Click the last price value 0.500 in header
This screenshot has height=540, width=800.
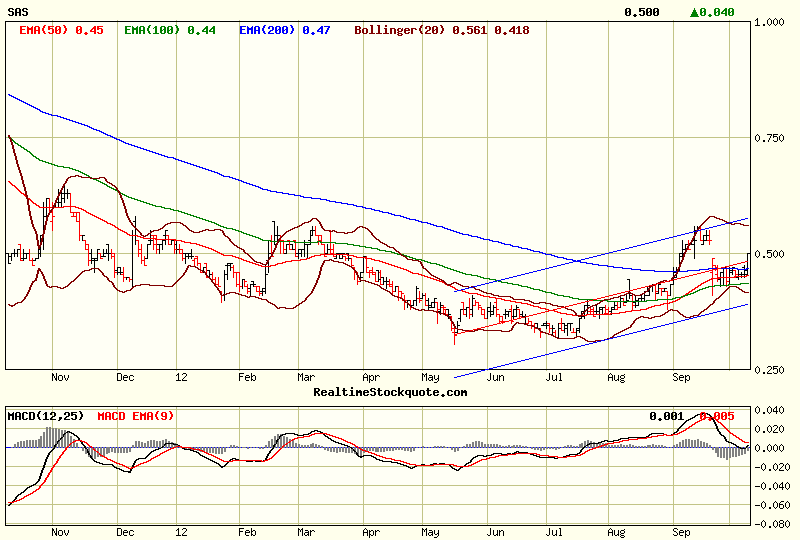pyautogui.click(x=641, y=12)
